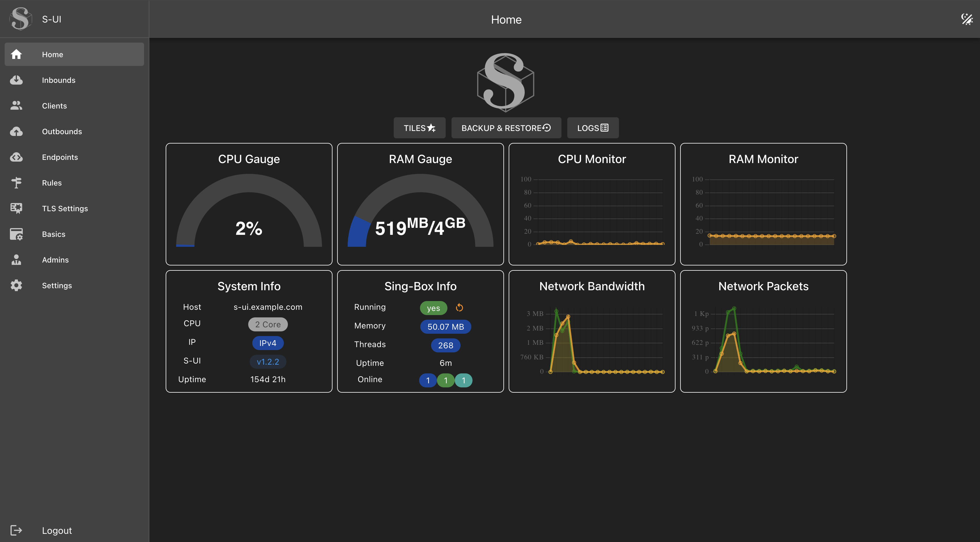Viewport: 980px width, 542px height.
Task: Click the Rules signpost icon
Action: [16, 183]
